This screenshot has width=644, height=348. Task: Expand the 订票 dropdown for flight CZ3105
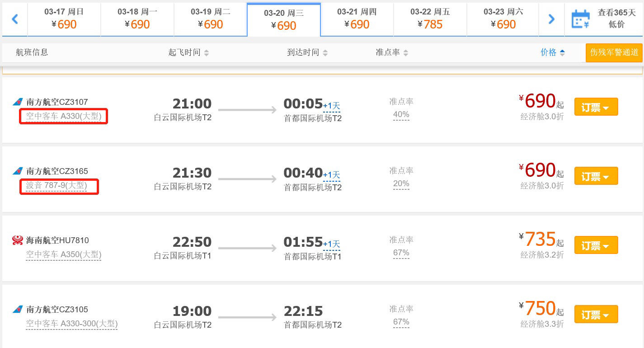coord(596,315)
